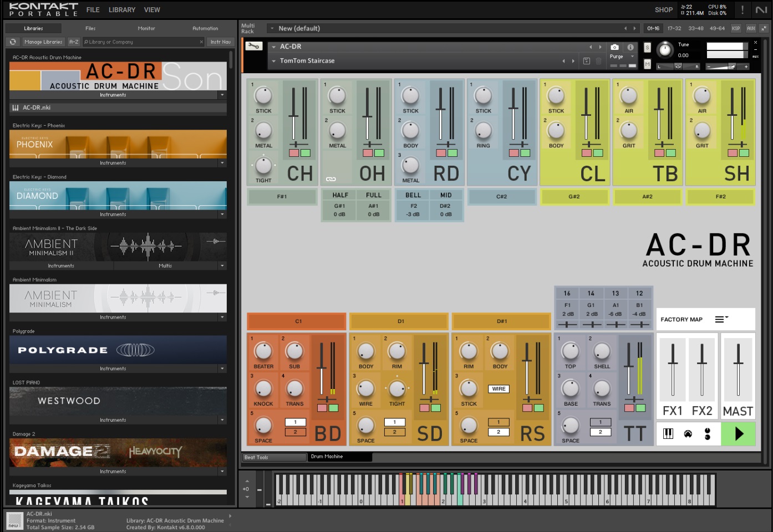
Task: Select BD space option 1
Action: coord(296,422)
